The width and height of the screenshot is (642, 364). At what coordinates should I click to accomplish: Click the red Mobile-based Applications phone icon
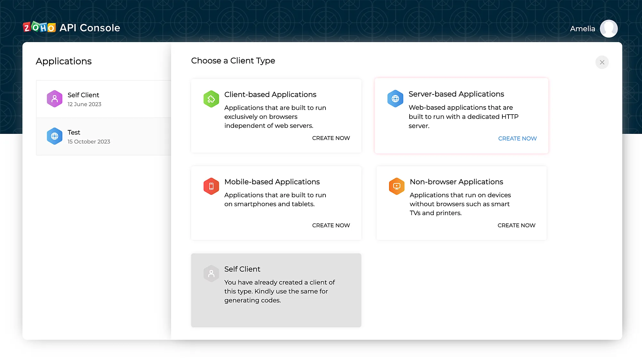click(x=211, y=186)
